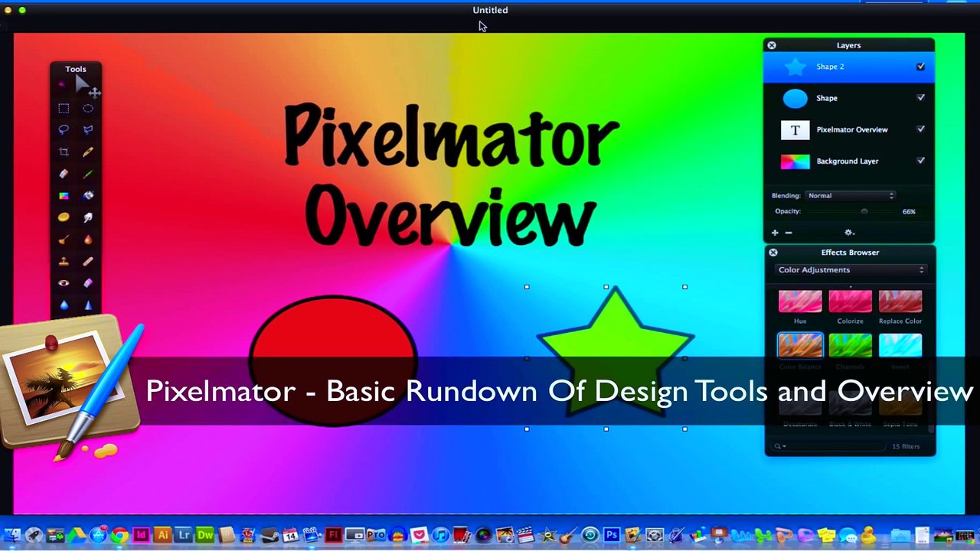Launch Photoshop from the Dock

coord(612,535)
